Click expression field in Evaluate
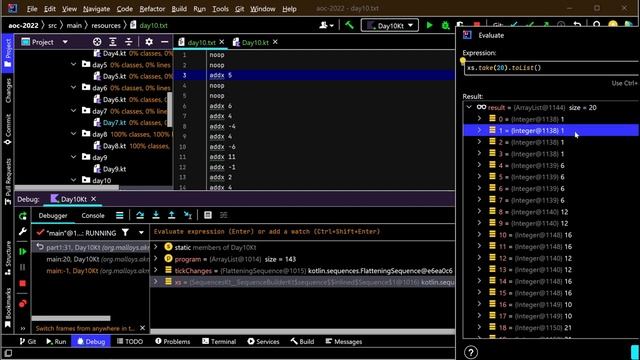 pyautogui.click(x=552, y=68)
